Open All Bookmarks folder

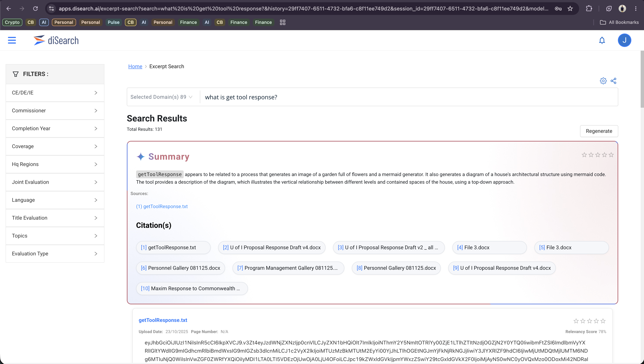click(619, 22)
